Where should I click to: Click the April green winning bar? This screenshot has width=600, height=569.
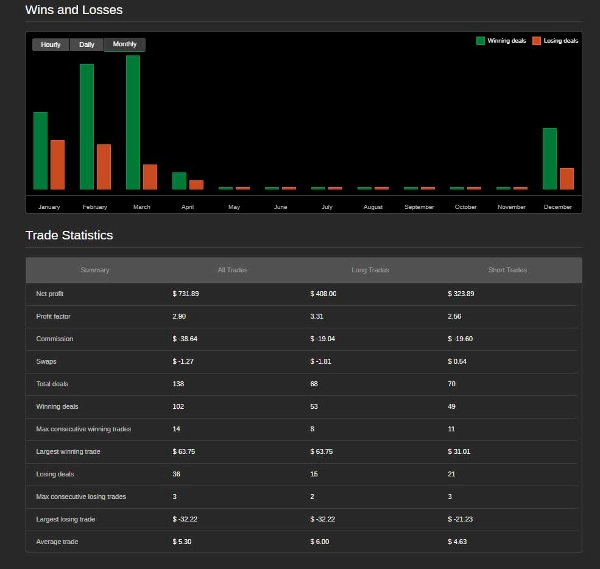coord(179,181)
